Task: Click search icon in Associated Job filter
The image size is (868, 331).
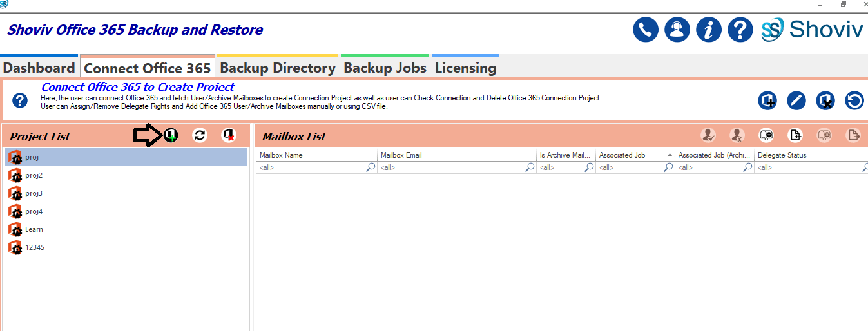Action: point(669,167)
